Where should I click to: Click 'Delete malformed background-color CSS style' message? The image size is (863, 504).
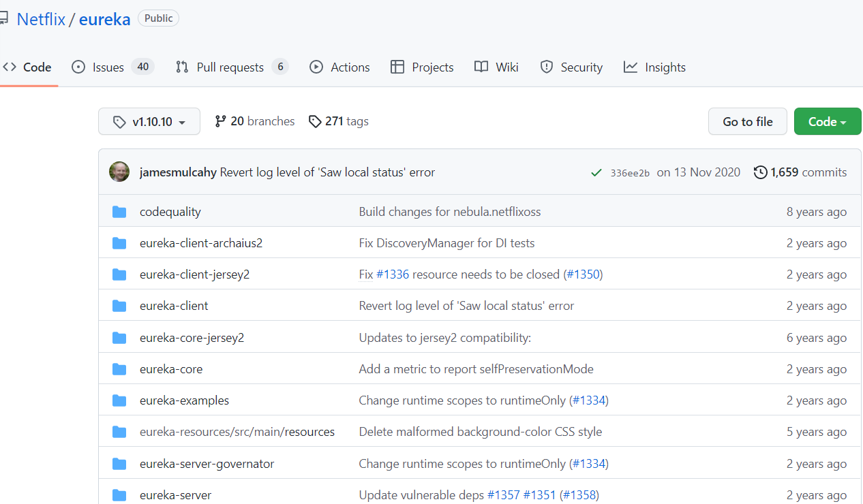click(x=481, y=432)
